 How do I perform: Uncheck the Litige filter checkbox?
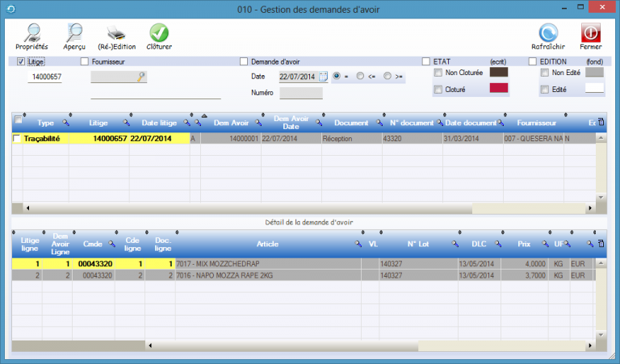[x=21, y=61]
